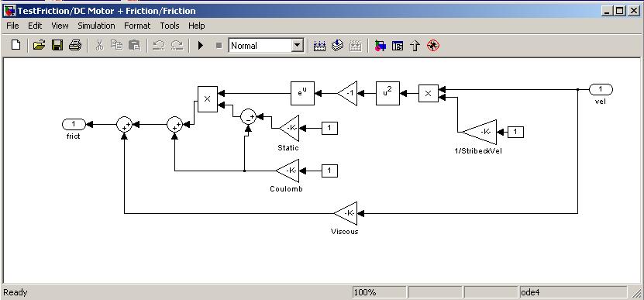Open the Tools menu
Screen dimensions: 644x300
click(170, 26)
